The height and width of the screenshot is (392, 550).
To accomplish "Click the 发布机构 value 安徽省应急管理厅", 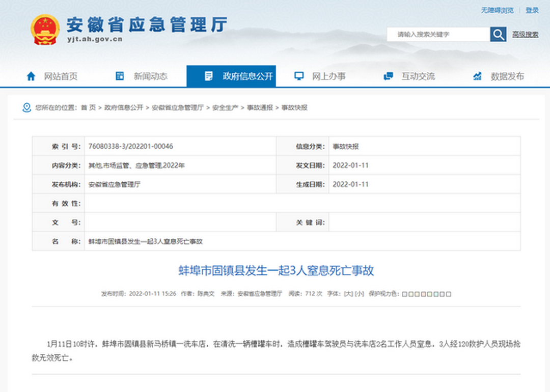I will coord(115,184).
